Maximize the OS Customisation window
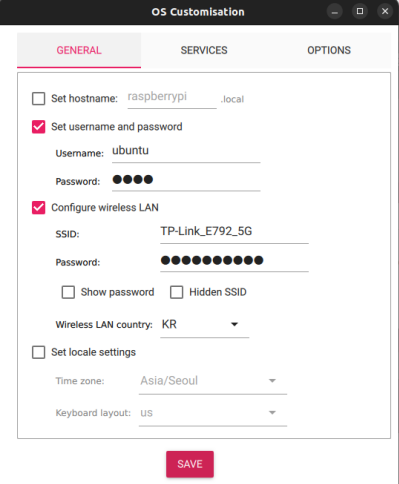The width and height of the screenshot is (399, 484). (360, 12)
